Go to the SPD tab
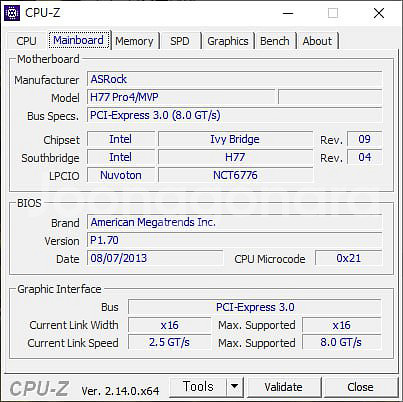The image size is (403, 402). [x=180, y=41]
